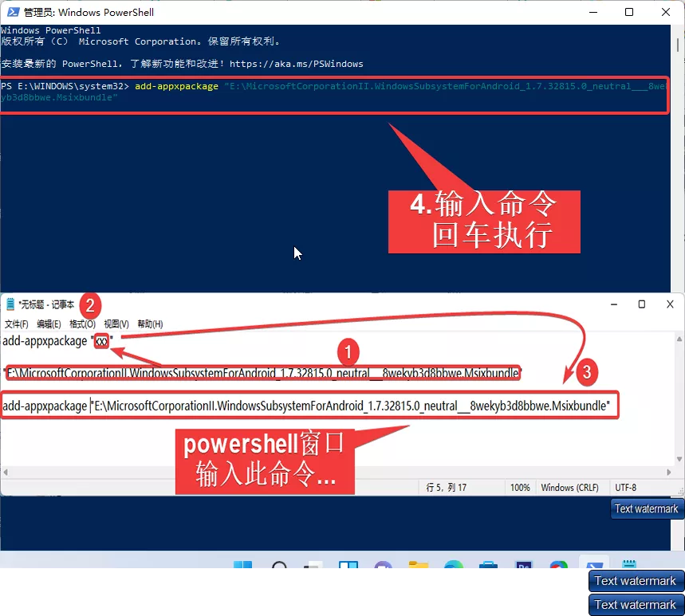
Task: Open Microsoft Store from the taskbar
Action: tap(488, 564)
